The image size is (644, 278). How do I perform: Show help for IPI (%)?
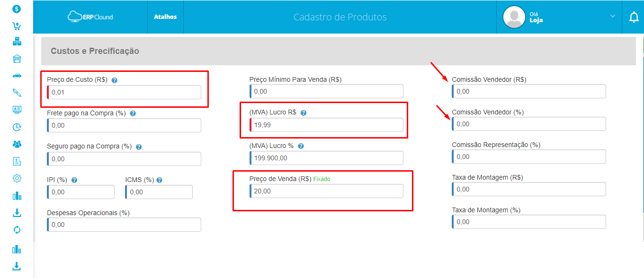tap(74, 180)
